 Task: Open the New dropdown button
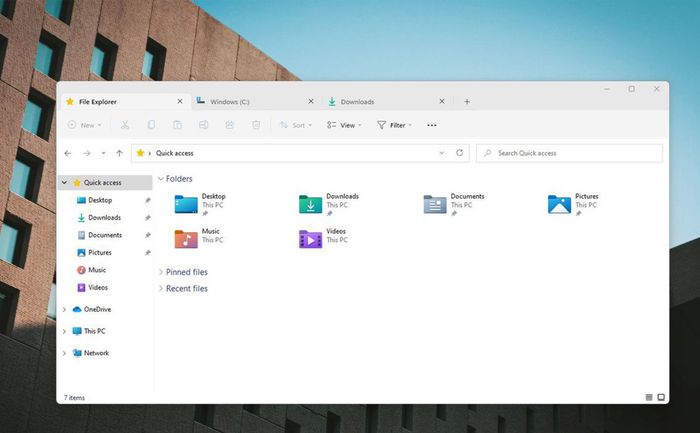[85, 125]
